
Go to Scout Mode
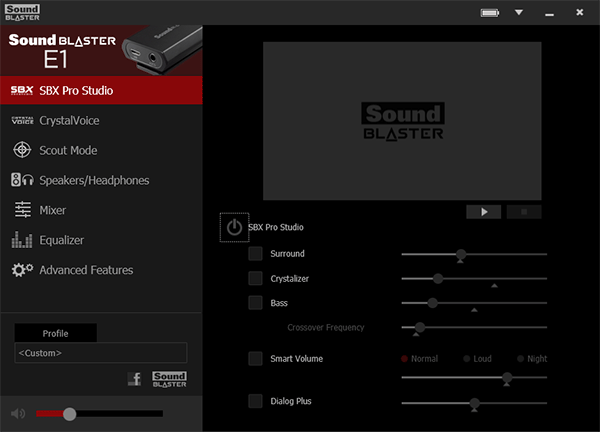[101, 150]
